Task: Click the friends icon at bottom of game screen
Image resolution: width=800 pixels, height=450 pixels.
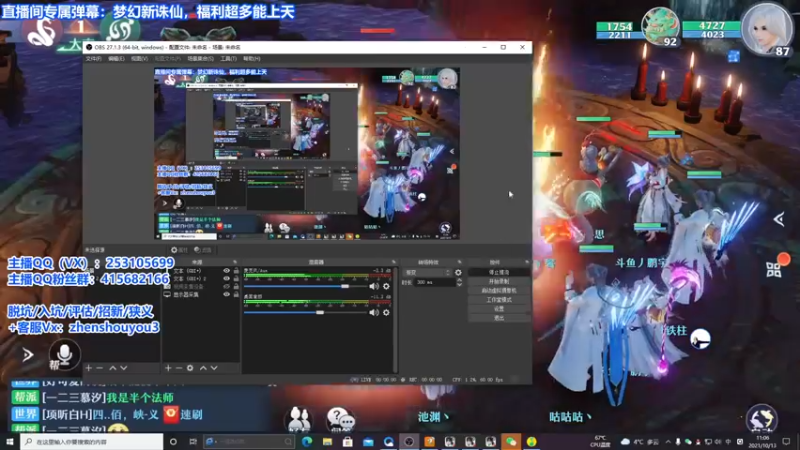Action: [x=299, y=420]
